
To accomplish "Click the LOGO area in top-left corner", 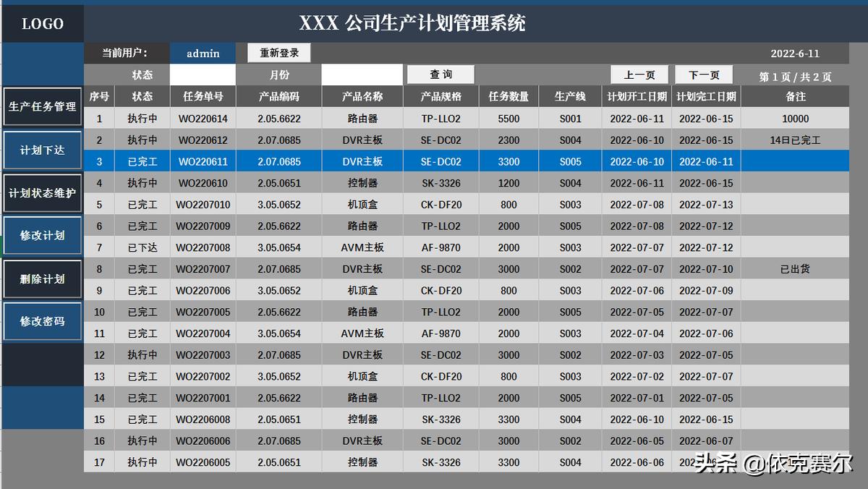I will point(42,23).
